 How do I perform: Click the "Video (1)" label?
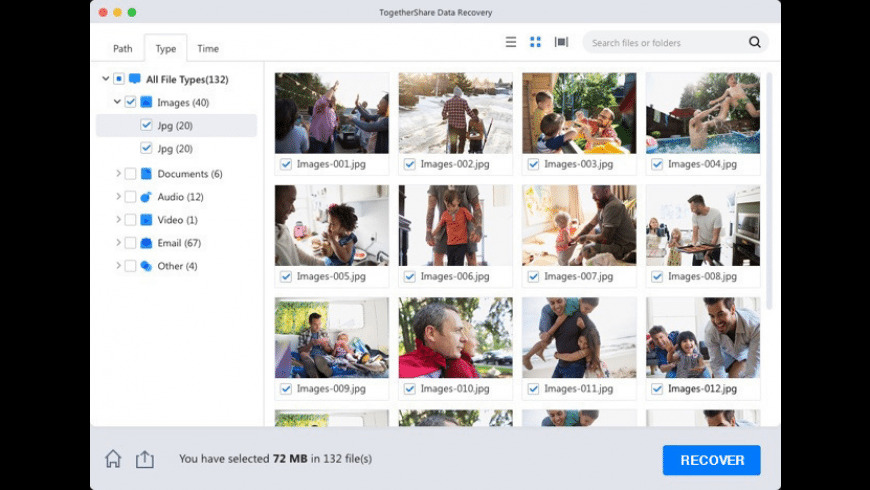pyautogui.click(x=178, y=220)
